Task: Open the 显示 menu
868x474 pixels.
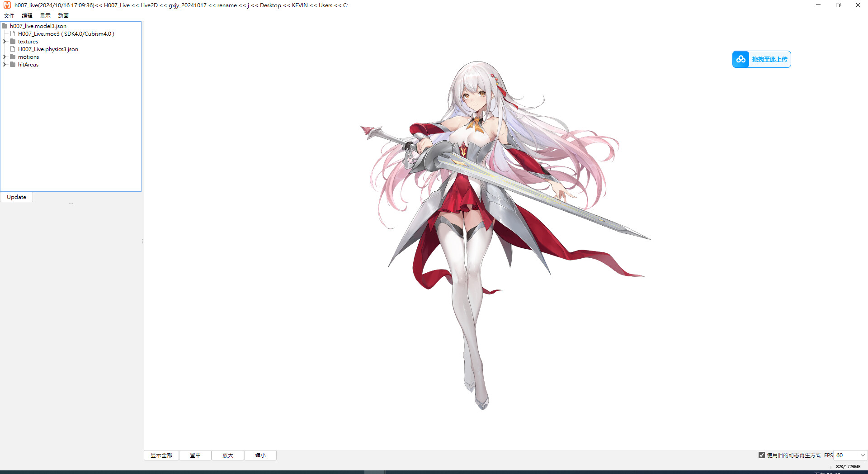Action: (x=45, y=15)
